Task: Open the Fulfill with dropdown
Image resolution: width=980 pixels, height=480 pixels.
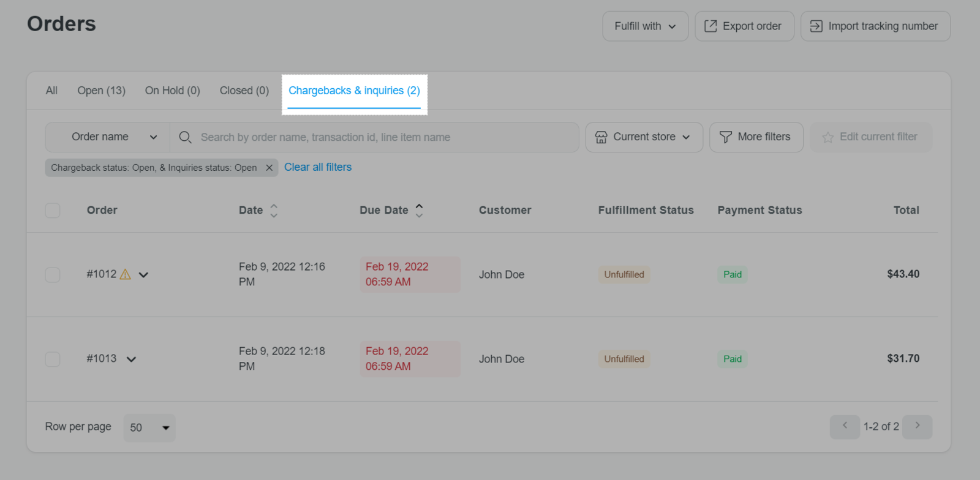Action: pos(645,26)
